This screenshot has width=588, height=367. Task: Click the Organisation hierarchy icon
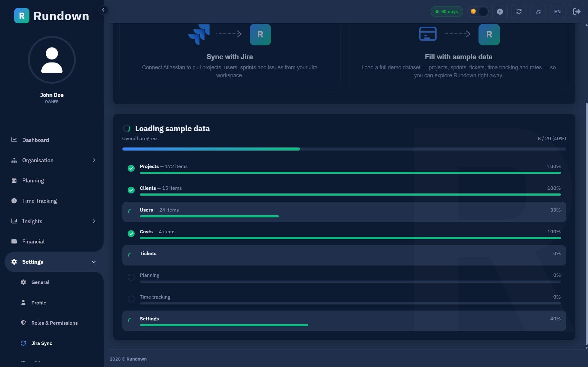tap(14, 160)
